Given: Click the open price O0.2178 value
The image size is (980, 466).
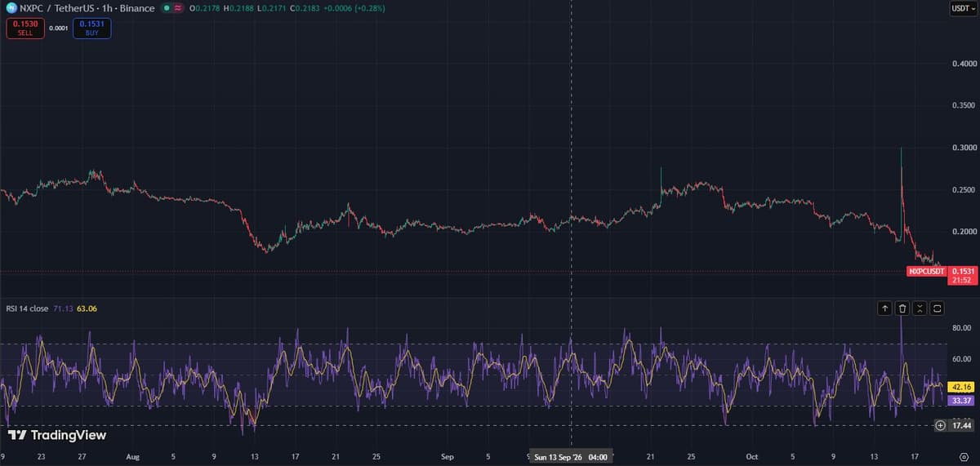Looking at the screenshot, I should (x=207, y=8).
